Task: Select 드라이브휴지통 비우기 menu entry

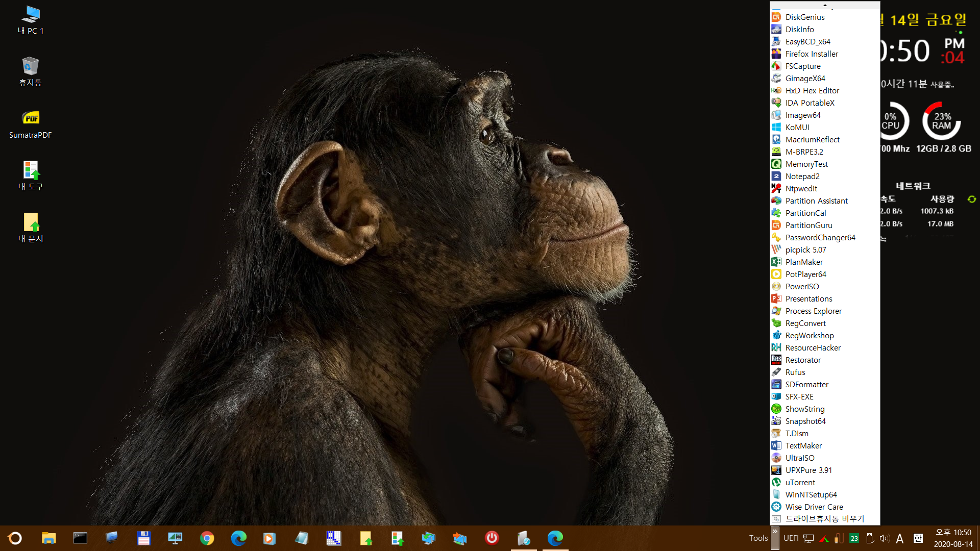Action: pyautogui.click(x=825, y=519)
